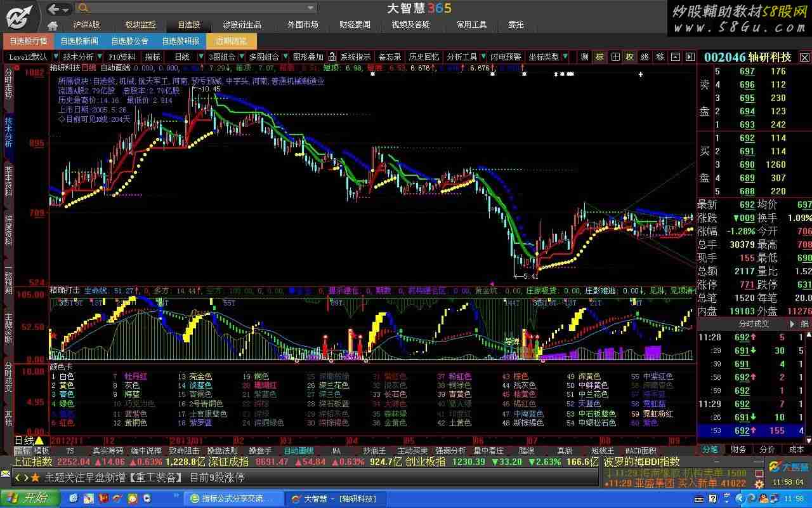
Task: Switch to 自选股行情 tab
Action: coord(28,41)
